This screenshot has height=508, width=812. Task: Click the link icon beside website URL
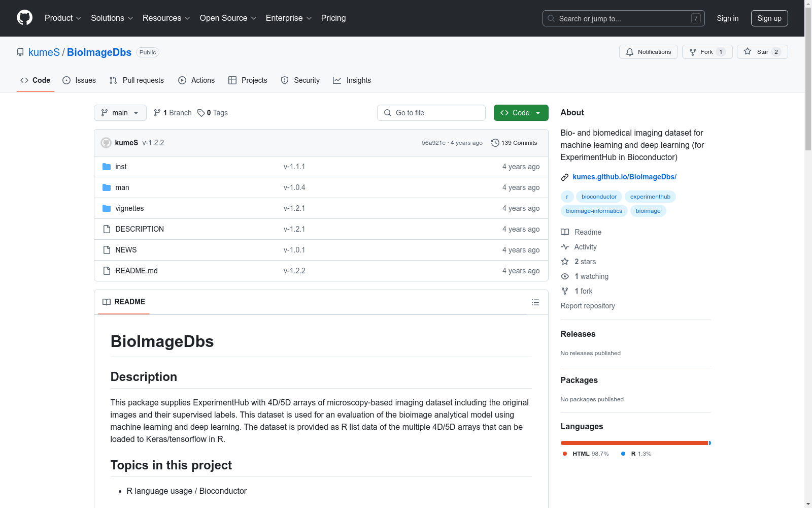565,177
